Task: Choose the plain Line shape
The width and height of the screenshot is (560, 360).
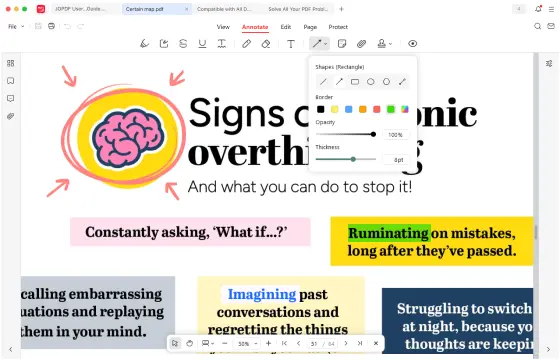Action: [x=323, y=82]
